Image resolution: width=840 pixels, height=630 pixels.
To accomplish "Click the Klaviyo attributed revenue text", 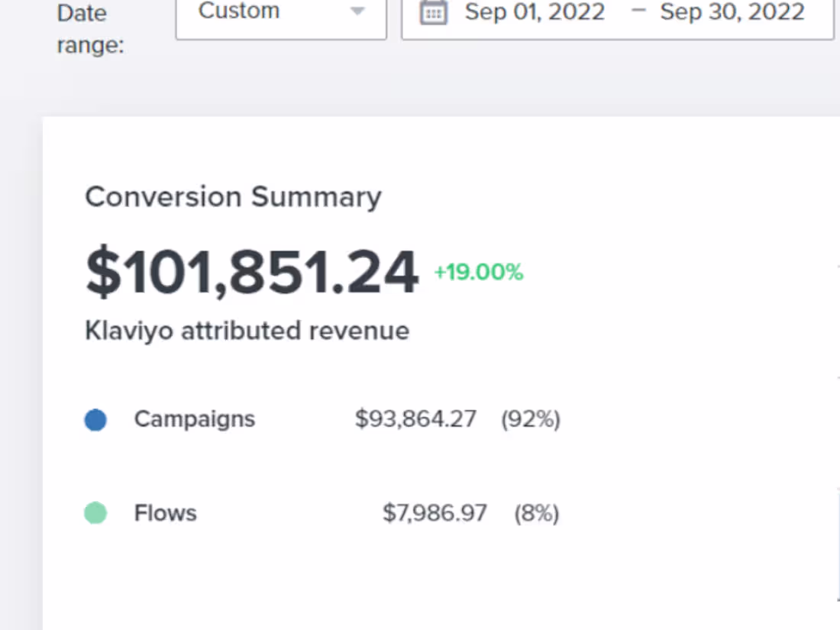I will [247, 331].
